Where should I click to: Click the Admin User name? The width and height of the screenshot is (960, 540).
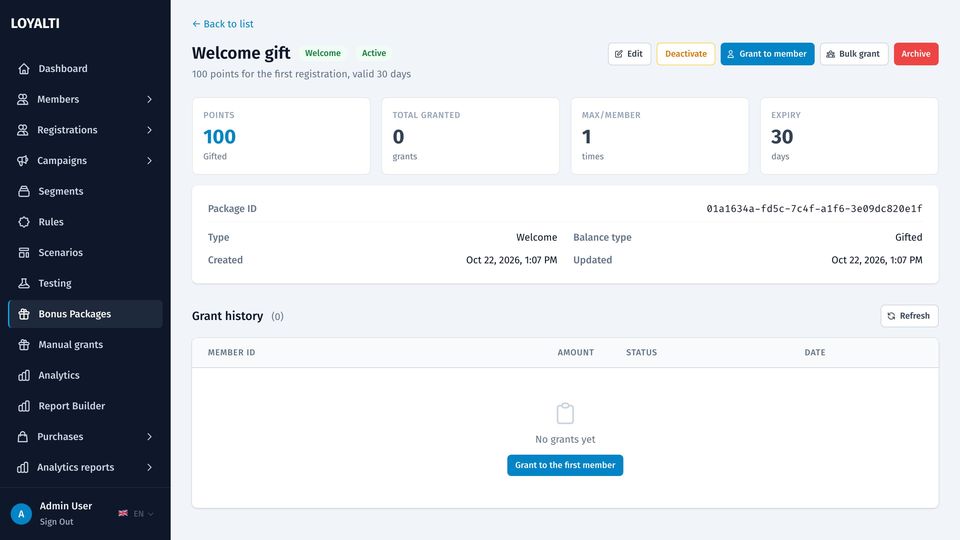point(66,506)
